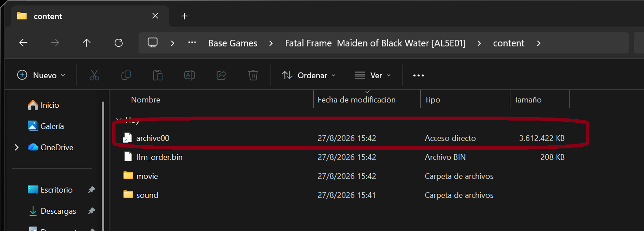Unpin Escritorio using its pin icon
The image size is (644, 231).
coord(91,189)
